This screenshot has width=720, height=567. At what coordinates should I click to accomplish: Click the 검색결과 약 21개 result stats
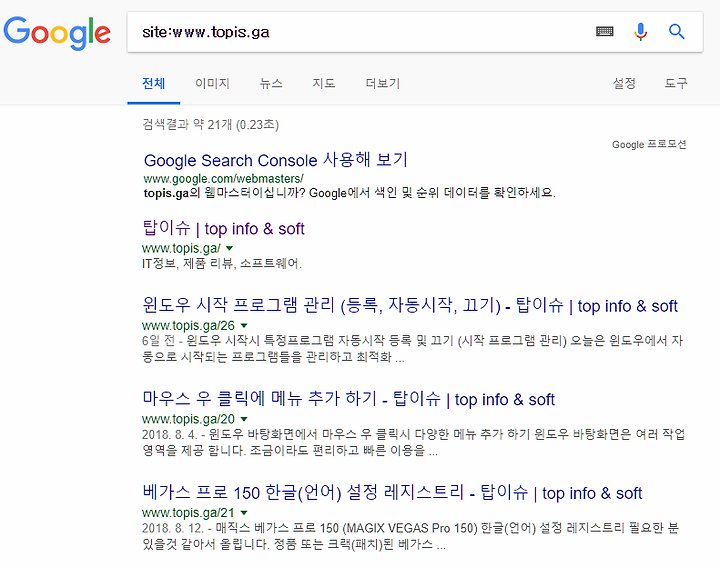[x=210, y=124]
